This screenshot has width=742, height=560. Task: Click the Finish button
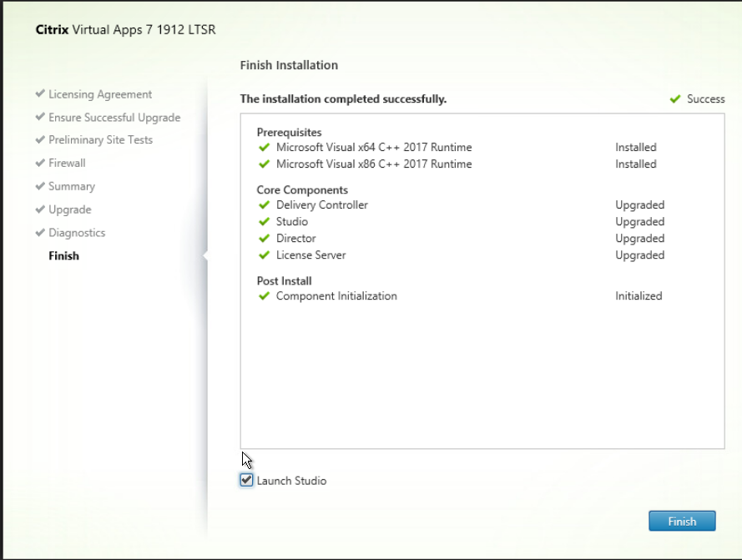pyautogui.click(x=682, y=521)
